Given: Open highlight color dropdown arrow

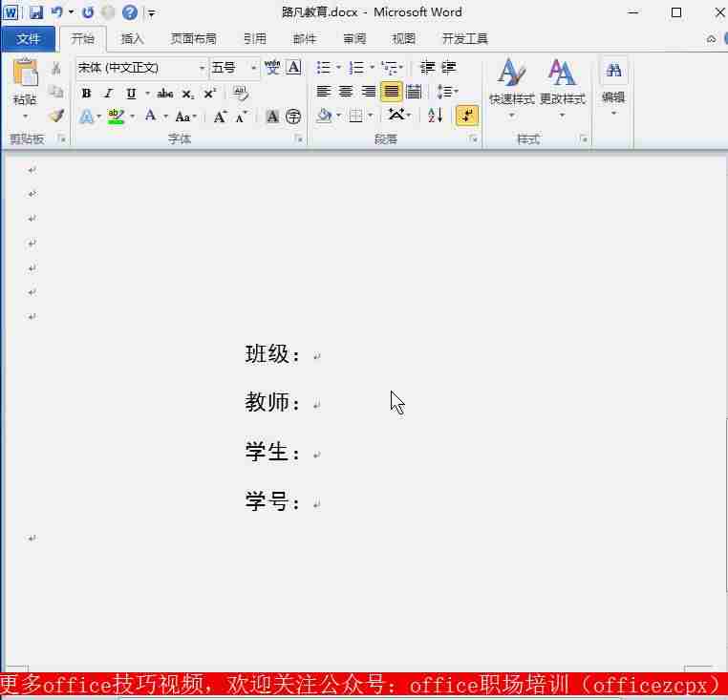Looking at the screenshot, I should pos(133,117).
